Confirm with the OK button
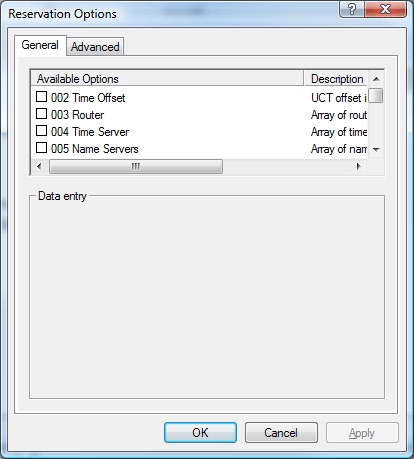This screenshot has width=414, height=459. [x=200, y=433]
